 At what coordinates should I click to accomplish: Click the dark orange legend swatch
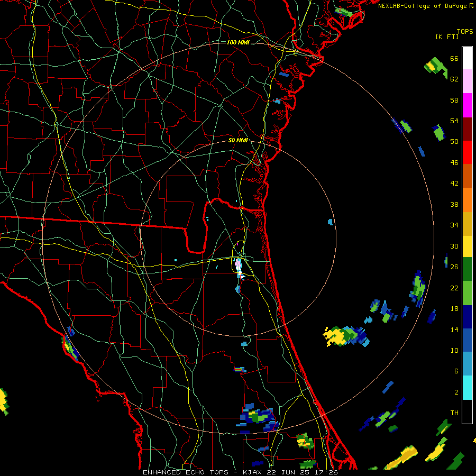point(467,176)
